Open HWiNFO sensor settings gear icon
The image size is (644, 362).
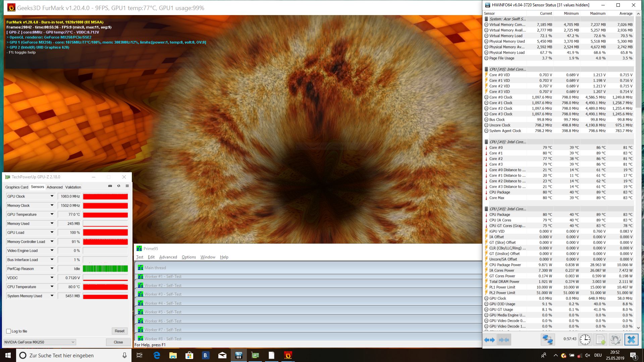(x=615, y=340)
